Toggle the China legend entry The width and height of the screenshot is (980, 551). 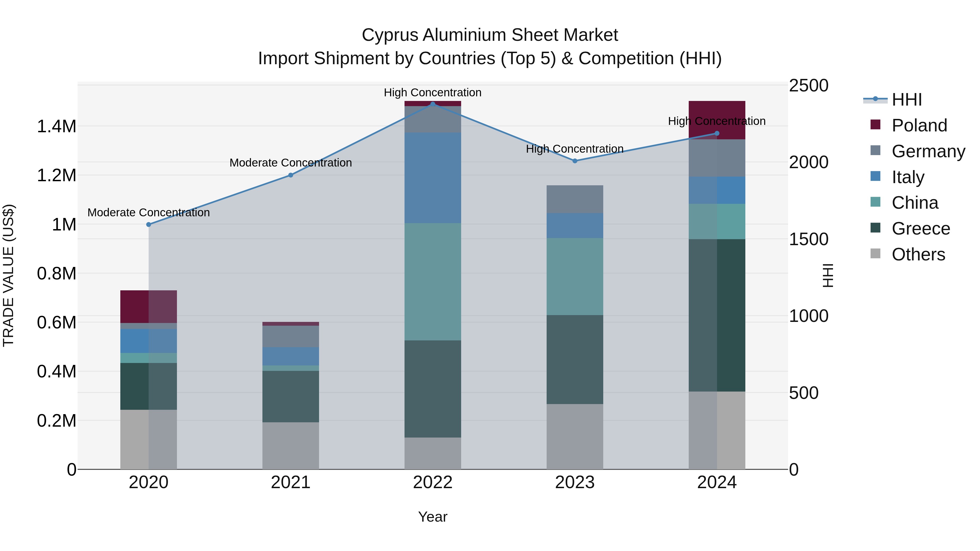[x=904, y=203]
